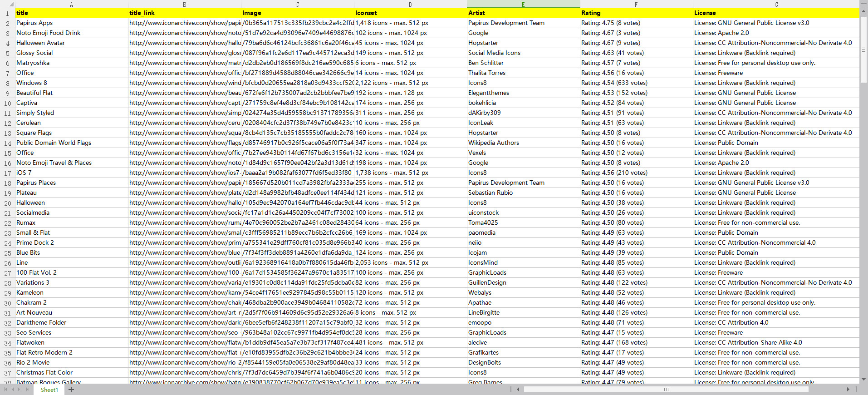The height and width of the screenshot is (395, 868).
Task: Select column E header
Action: click(523, 4)
